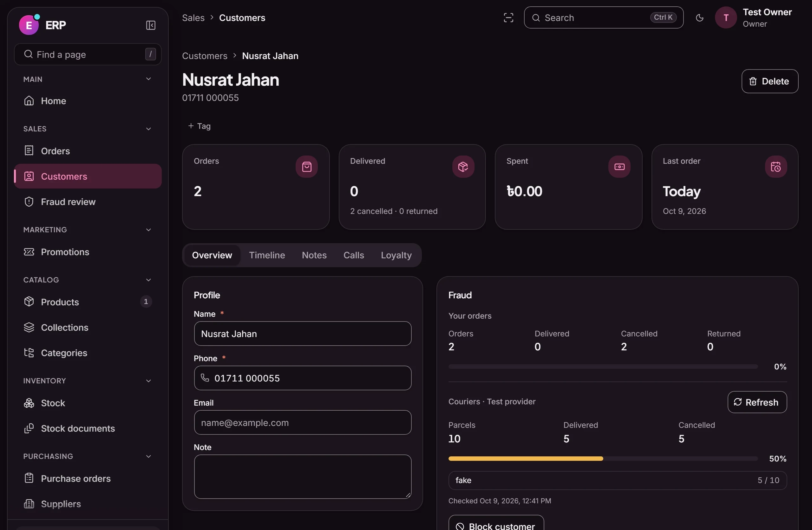Delete this customer

[x=770, y=81]
